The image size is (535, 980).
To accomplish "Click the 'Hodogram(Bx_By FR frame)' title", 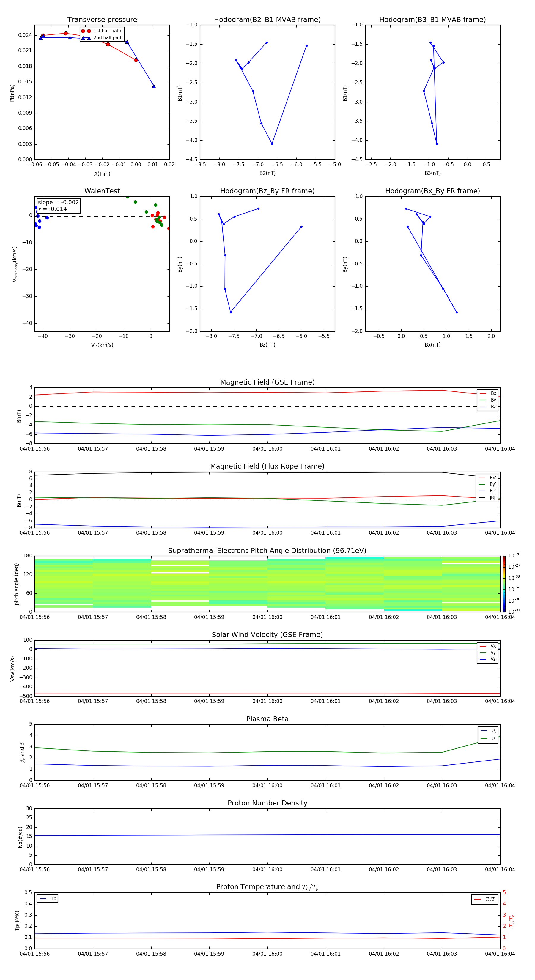I will [432, 191].
